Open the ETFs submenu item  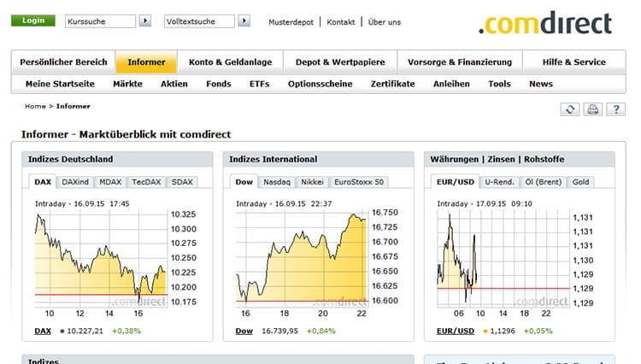point(259,84)
